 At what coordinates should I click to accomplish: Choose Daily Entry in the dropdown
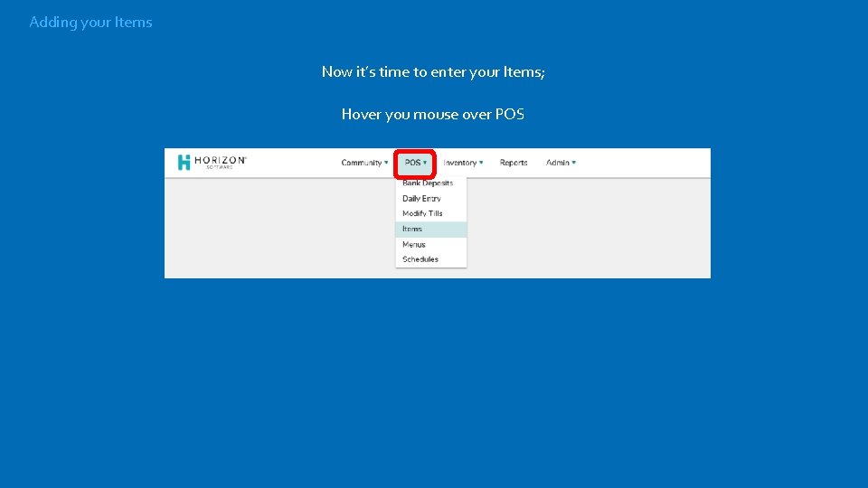pyautogui.click(x=430, y=198)
